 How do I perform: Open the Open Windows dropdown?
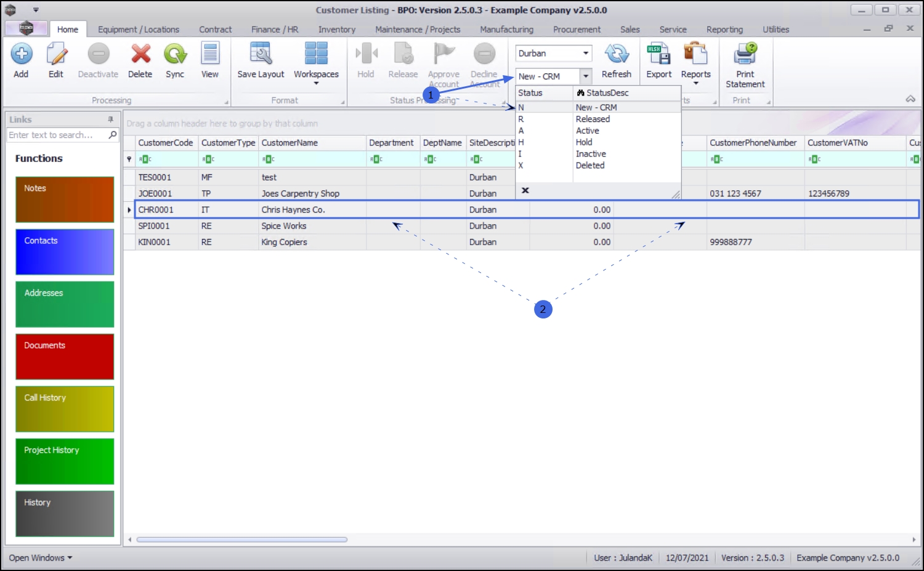click(x=41, y=557)
